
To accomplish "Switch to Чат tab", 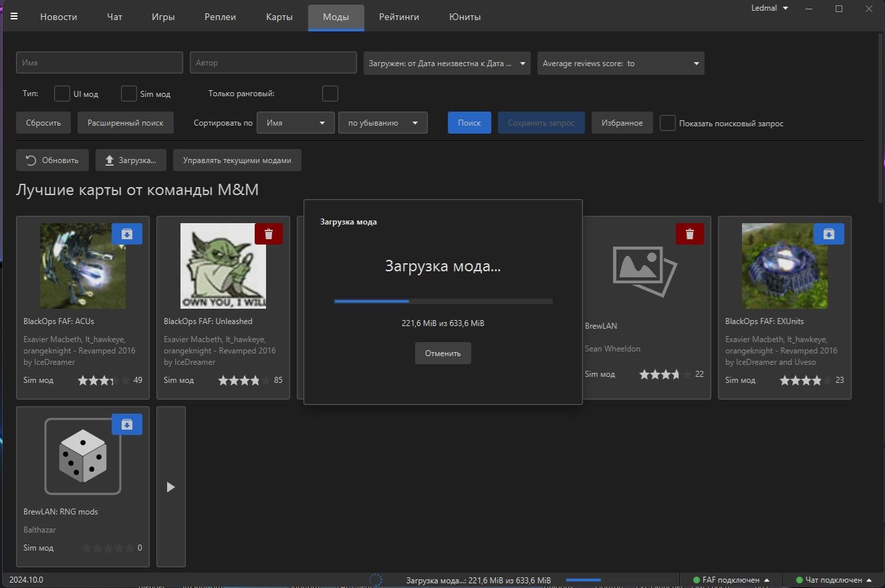I will coord(115,17).
